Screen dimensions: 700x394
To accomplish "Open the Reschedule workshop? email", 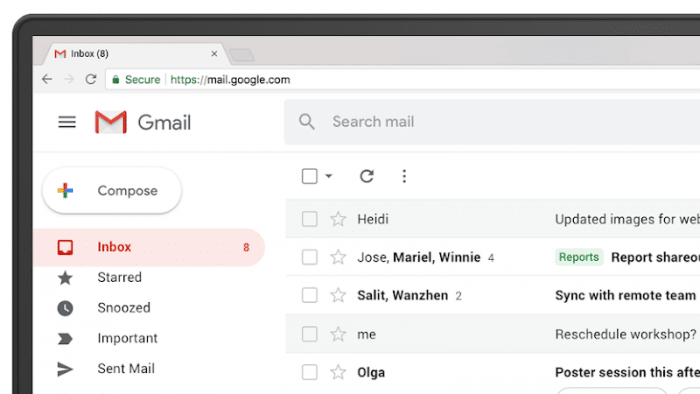I will click(x=625, y=334).
